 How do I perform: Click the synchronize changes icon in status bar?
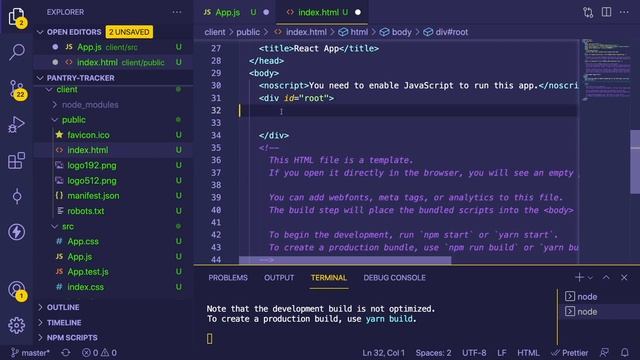click(x=66, y=353)
